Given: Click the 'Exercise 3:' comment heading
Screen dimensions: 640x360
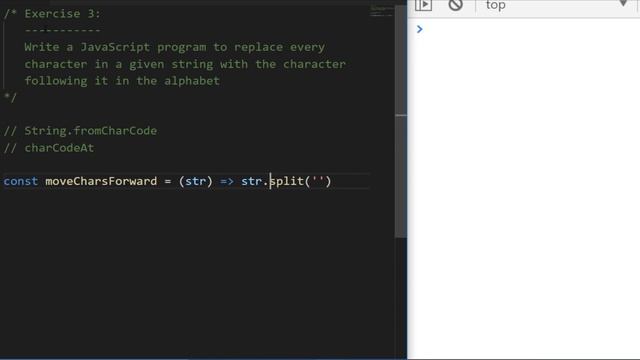Looking at the screenshot, I should pyautogui.click(x=62, y=14).
